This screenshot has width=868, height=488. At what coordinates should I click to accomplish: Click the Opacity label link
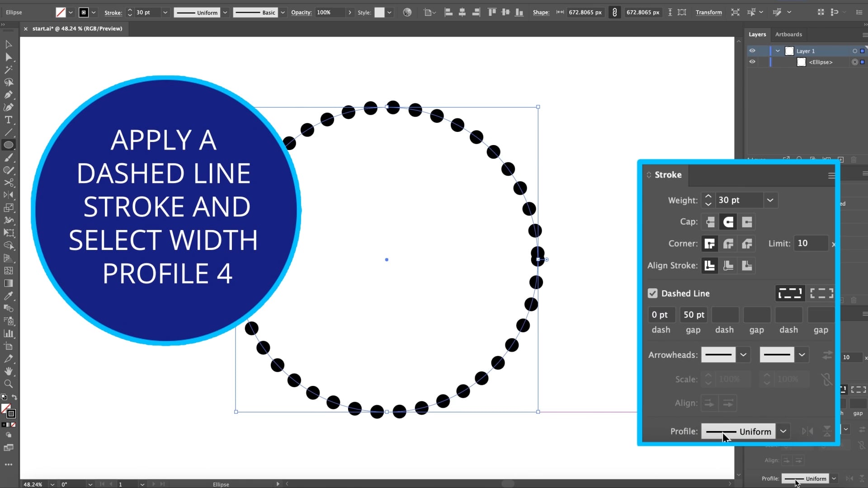click(301, 12)
